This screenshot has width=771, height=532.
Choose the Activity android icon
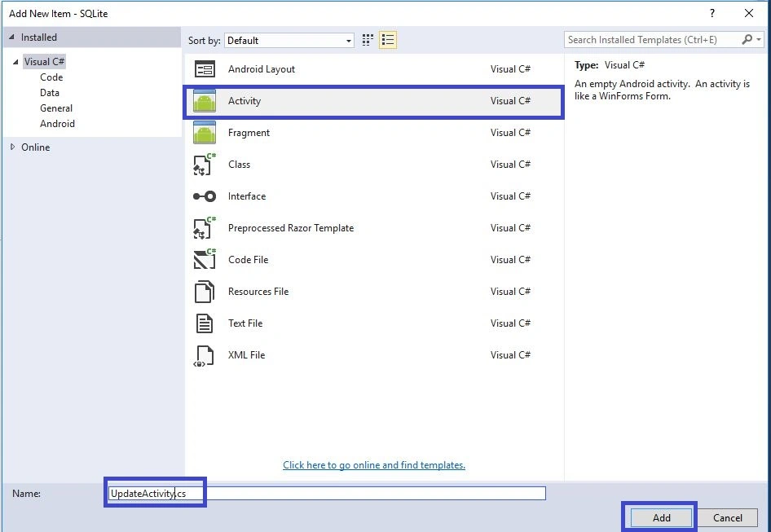[205, 101]
